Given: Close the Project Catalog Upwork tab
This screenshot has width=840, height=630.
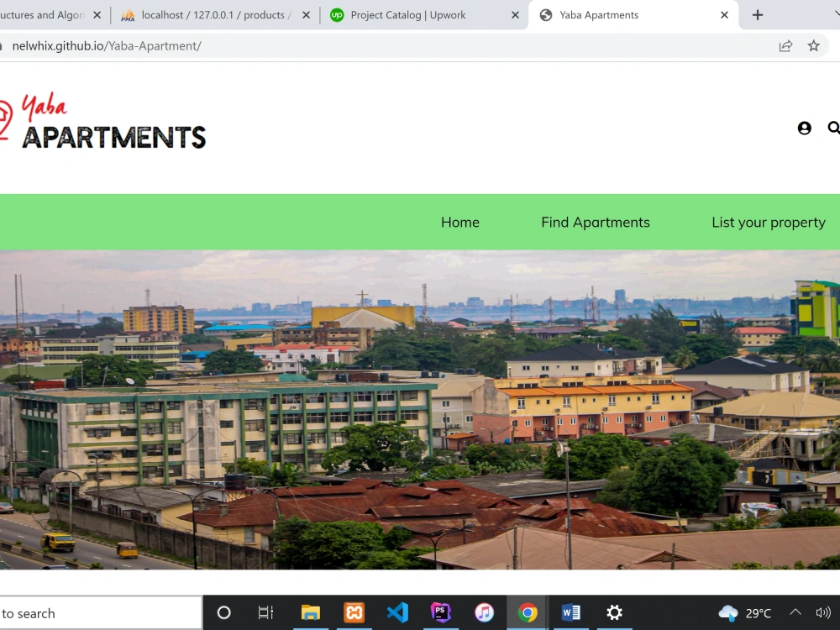Looking at the screenshot, I should 516,15.
